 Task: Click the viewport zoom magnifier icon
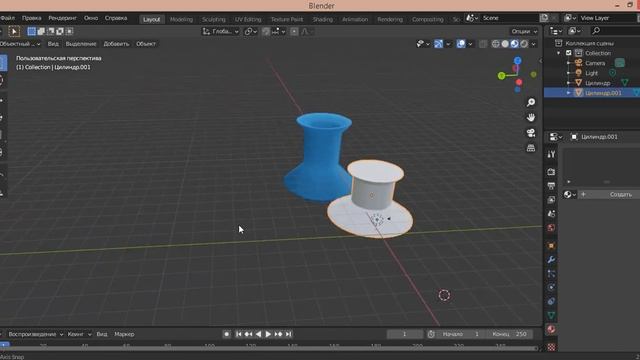coord(531,102)
